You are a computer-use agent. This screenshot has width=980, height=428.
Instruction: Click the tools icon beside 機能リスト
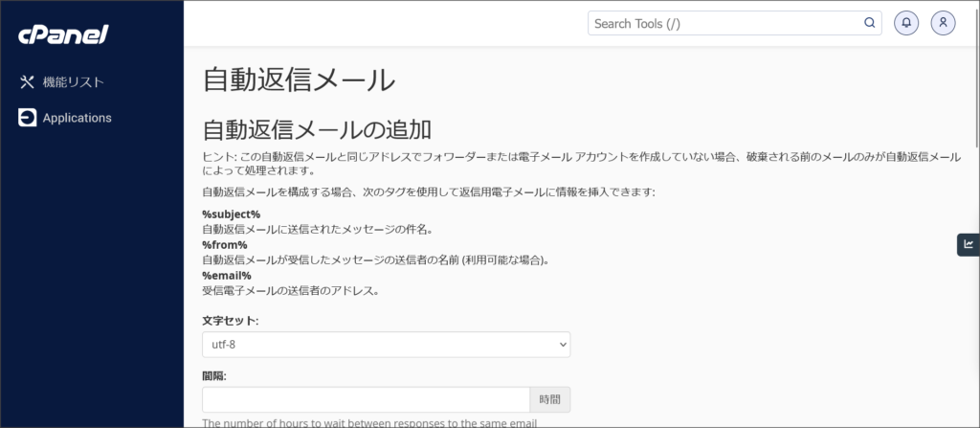[x=27, y=82]
